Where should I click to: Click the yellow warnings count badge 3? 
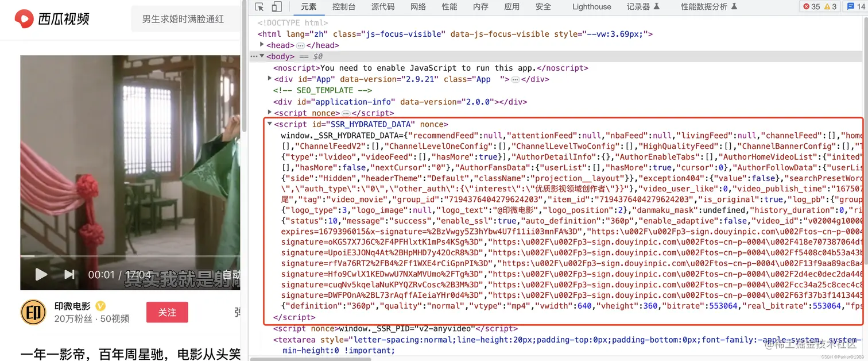coord(831,7)
